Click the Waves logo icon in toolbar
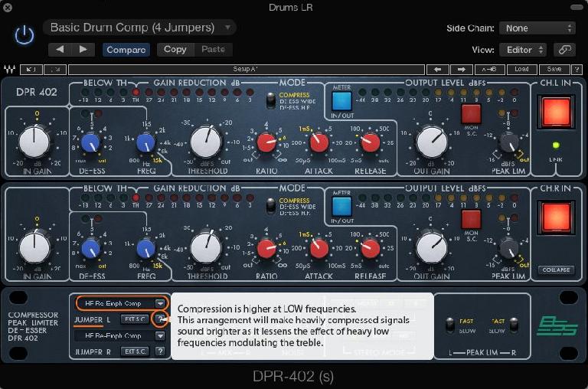Image resolution: width=588 pixels, height=389 pixels. tap(9, 70)
